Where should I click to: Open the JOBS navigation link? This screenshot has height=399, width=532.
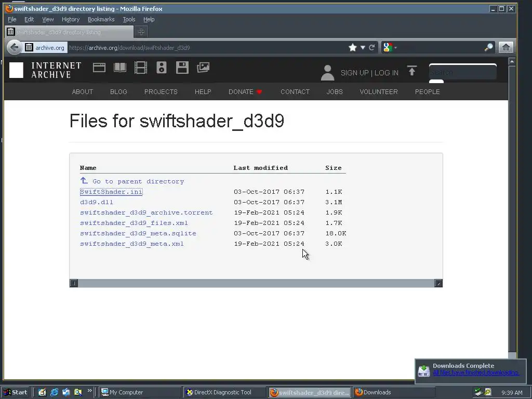click(335, 92)
